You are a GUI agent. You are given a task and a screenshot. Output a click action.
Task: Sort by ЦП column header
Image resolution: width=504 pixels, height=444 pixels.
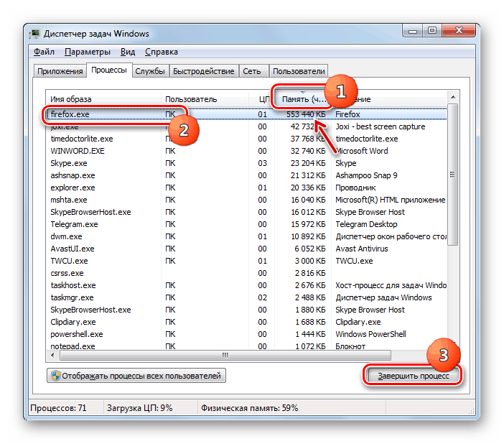(261, 99)
